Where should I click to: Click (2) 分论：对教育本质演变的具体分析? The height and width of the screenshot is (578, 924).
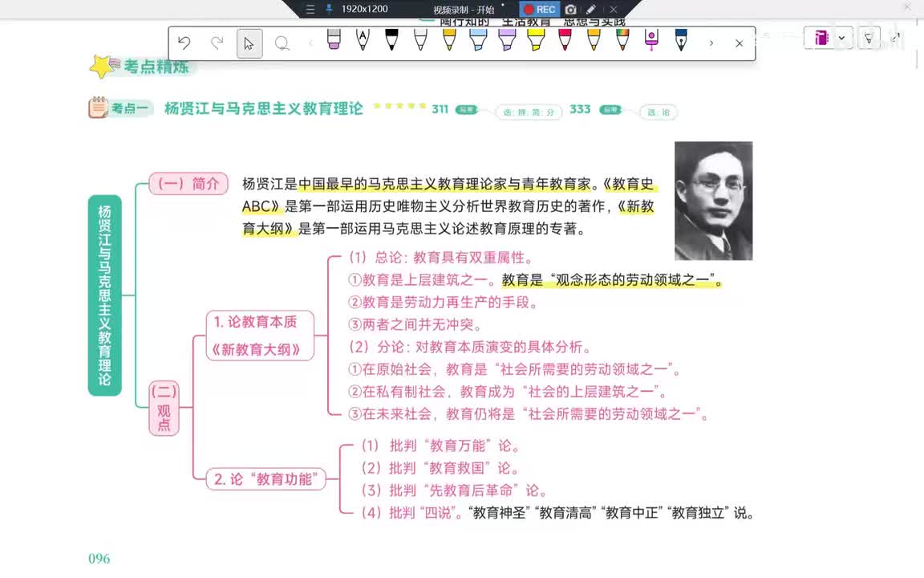pyautogui.click(x=470, y=347)
